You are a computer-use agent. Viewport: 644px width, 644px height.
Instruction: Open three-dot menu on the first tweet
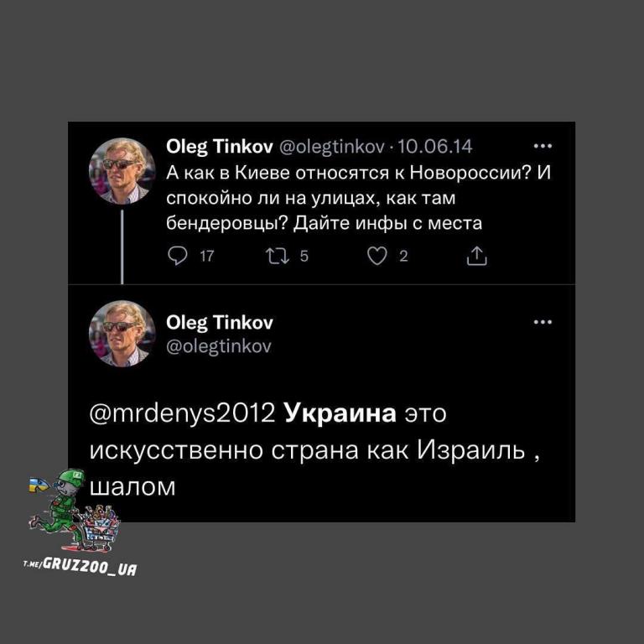click(543, 146)
